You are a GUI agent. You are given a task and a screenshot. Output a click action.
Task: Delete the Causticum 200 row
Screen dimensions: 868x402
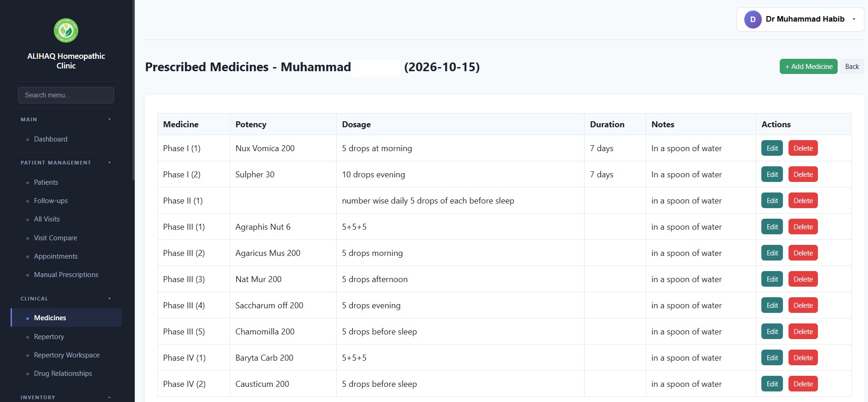pos(803,384)
